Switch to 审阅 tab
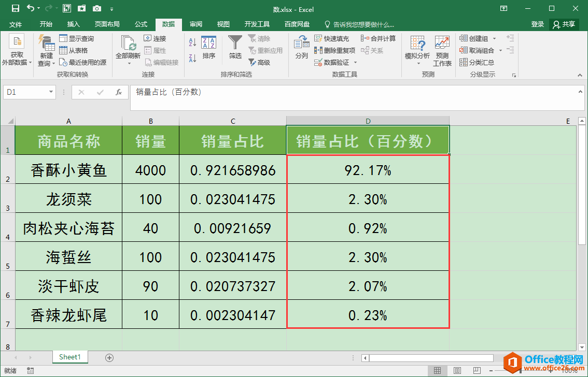Screen dimensions: 588x377 pyautogui.click(x=196, y=24)
